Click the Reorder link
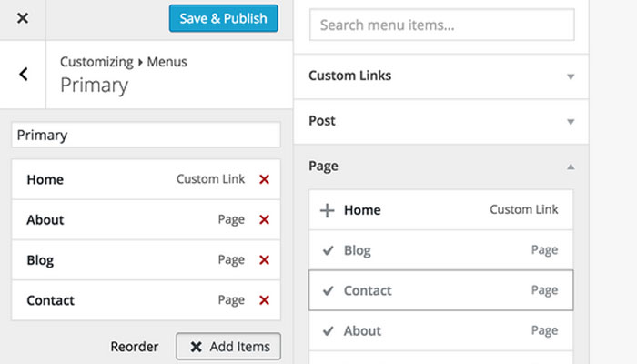Viewport: 637px width, 364px height. [134, 347]
